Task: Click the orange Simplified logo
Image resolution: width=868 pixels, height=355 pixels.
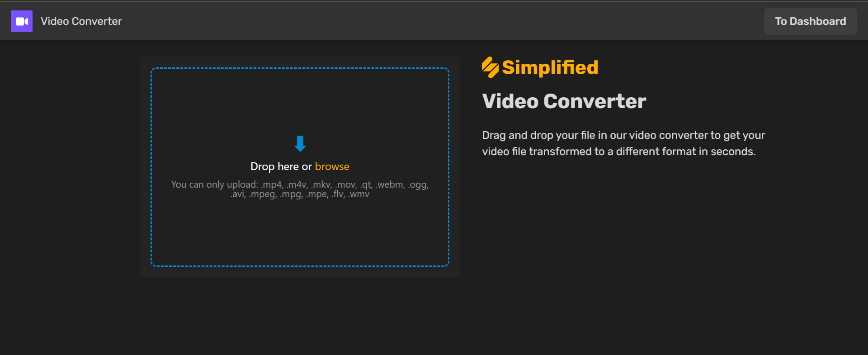Action: point(540,67)
